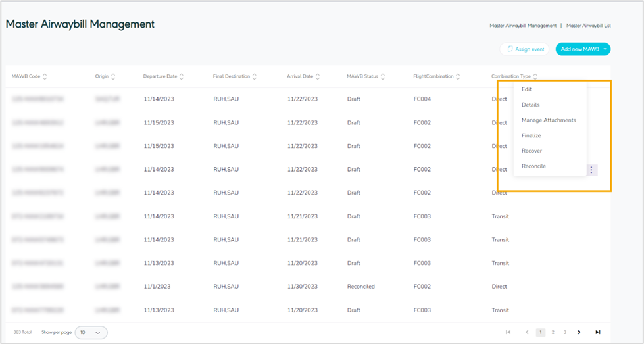Viewport: 644px width, 344px height.
Task: Click the Assign event button
Action: point(524,49)
